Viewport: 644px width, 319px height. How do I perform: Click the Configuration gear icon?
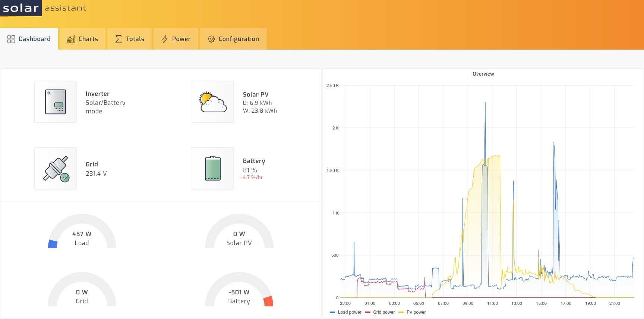pyautogui.click(x=211, y=39)
